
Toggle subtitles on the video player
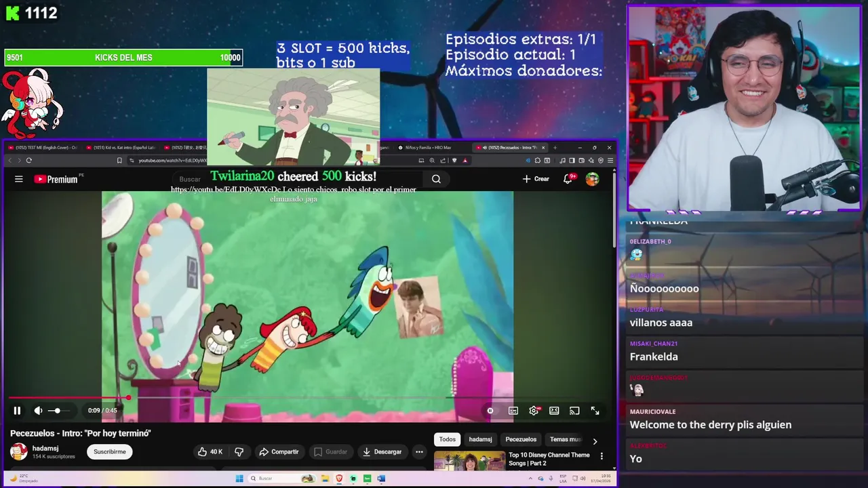[x=513, y=410]
